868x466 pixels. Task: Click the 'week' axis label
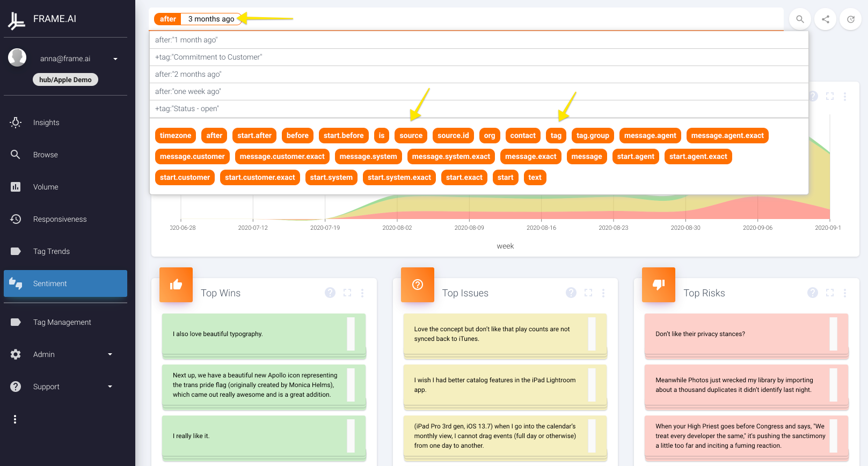pyautogui.click(x=505, y=246)
